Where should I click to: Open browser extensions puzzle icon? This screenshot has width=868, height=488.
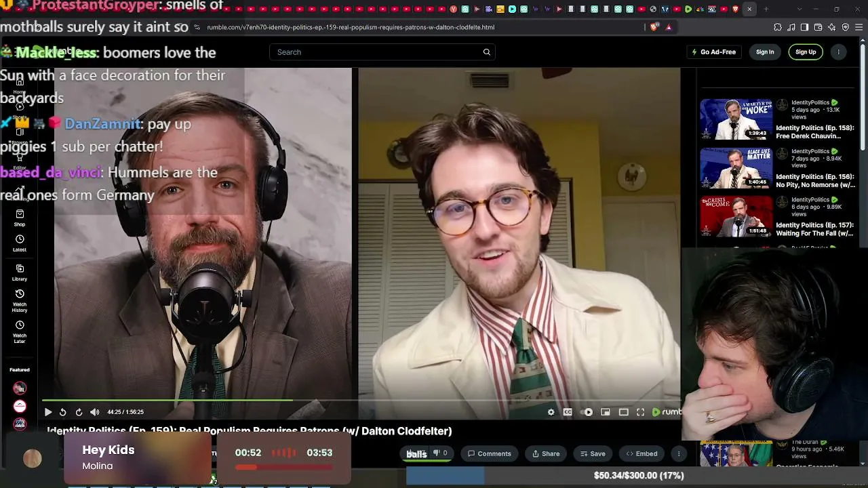tap(778, 27)
